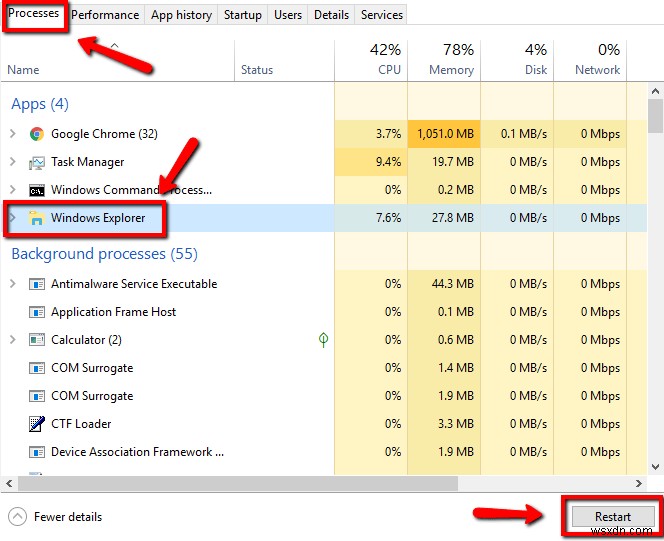Image resolution: width=664 pixels, height=541 pixels.
Task: Click the Fewer details circle arrow icon
Action: tap(17, 516)
